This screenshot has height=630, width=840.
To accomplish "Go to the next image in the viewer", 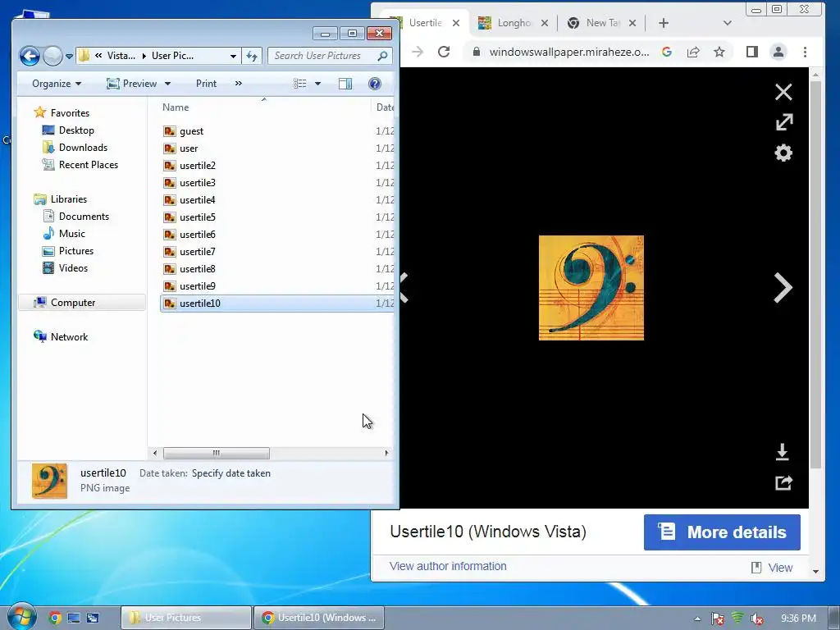I will tap(783, 288).
